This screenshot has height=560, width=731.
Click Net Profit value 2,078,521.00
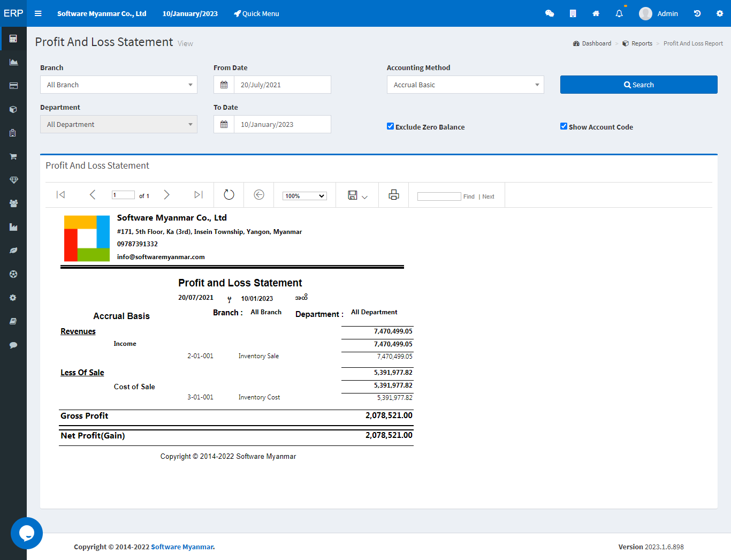click(389, 435)
